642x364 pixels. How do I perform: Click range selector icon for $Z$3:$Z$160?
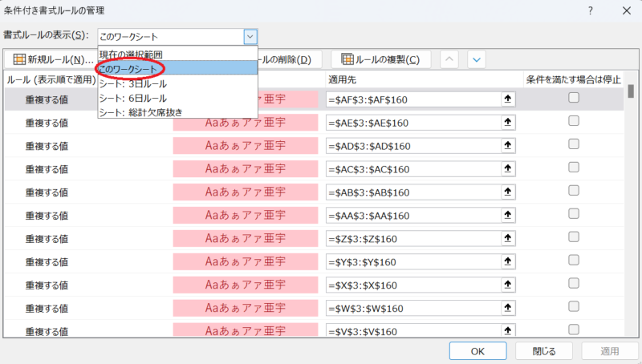pos(507,239)
